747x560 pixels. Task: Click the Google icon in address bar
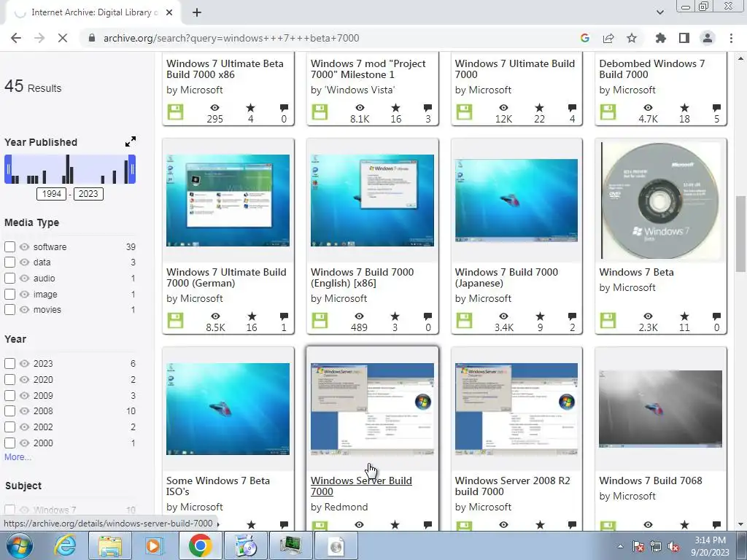click(585, 38)
